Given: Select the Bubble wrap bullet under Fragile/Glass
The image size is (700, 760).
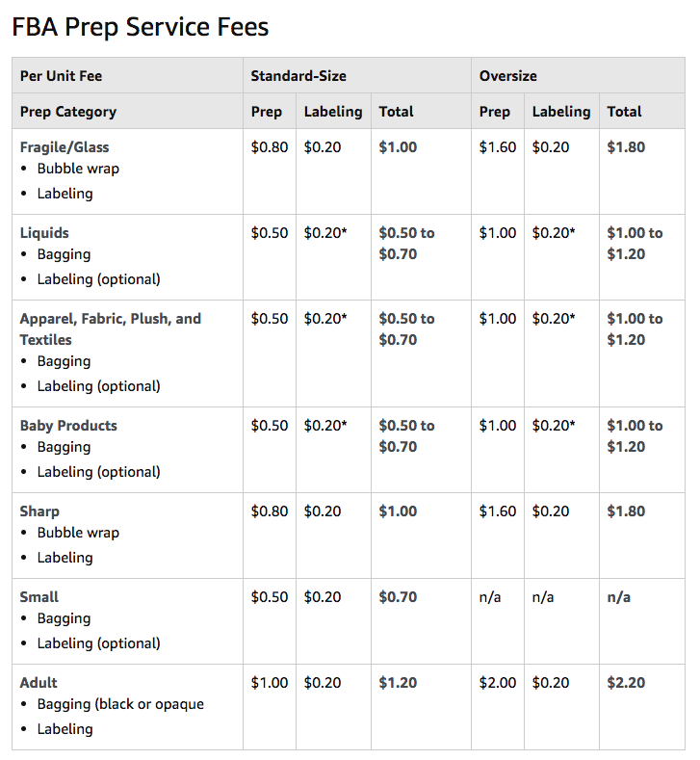Looking at the screenshot, I should 79,169.
